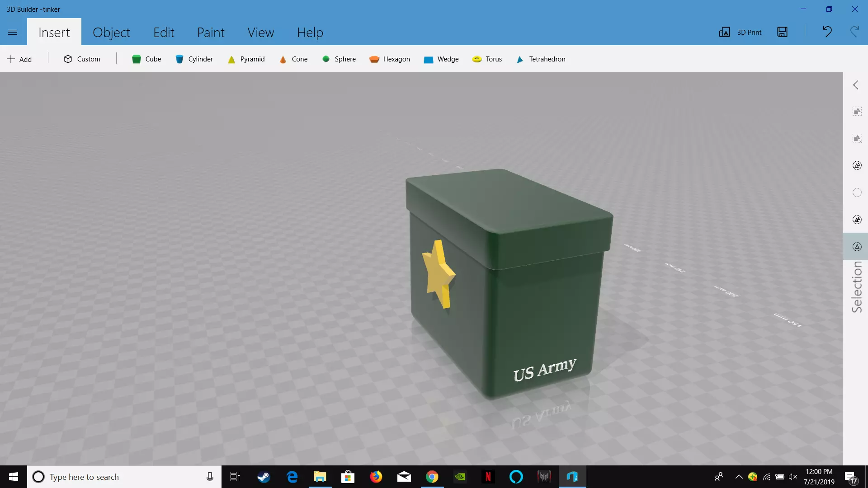Open the Edit tab
Image resolution: width=868 pixels, height=488 pixels.
(x=164, y=32)
